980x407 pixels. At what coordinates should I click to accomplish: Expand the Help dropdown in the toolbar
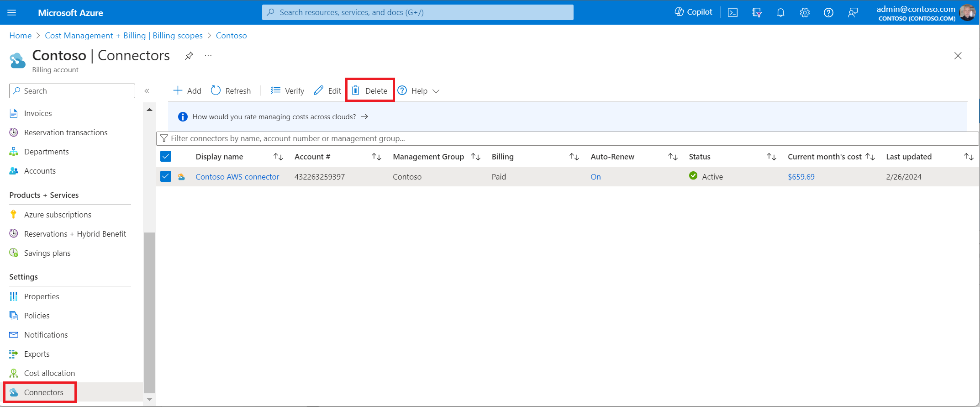[418, 91]
